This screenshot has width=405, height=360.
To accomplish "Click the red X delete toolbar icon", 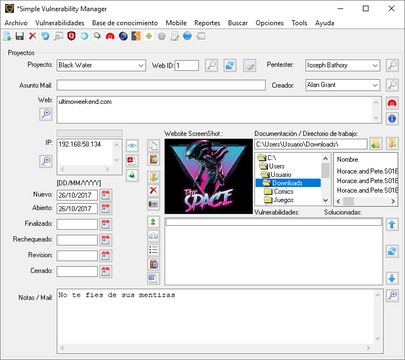I will (32, 36).
